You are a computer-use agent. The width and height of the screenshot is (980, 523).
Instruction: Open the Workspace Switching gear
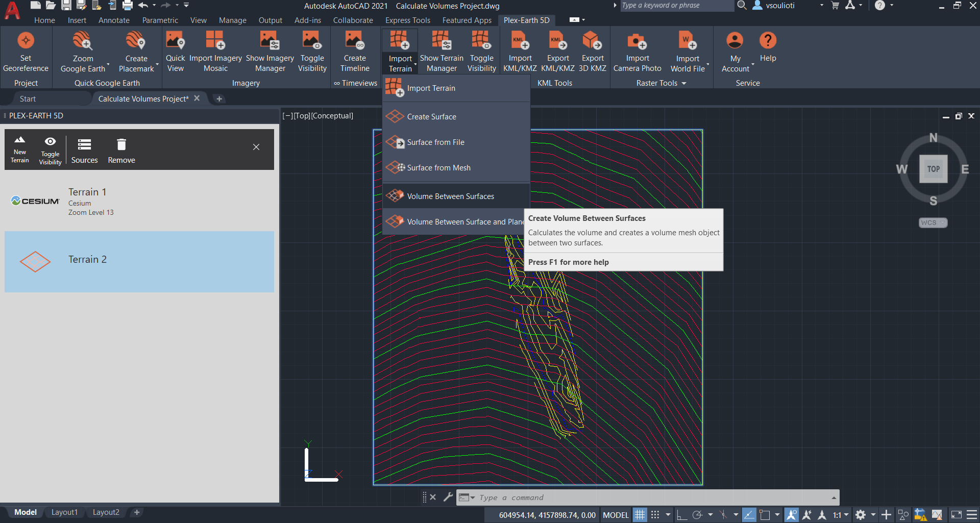tap(861, 515)
